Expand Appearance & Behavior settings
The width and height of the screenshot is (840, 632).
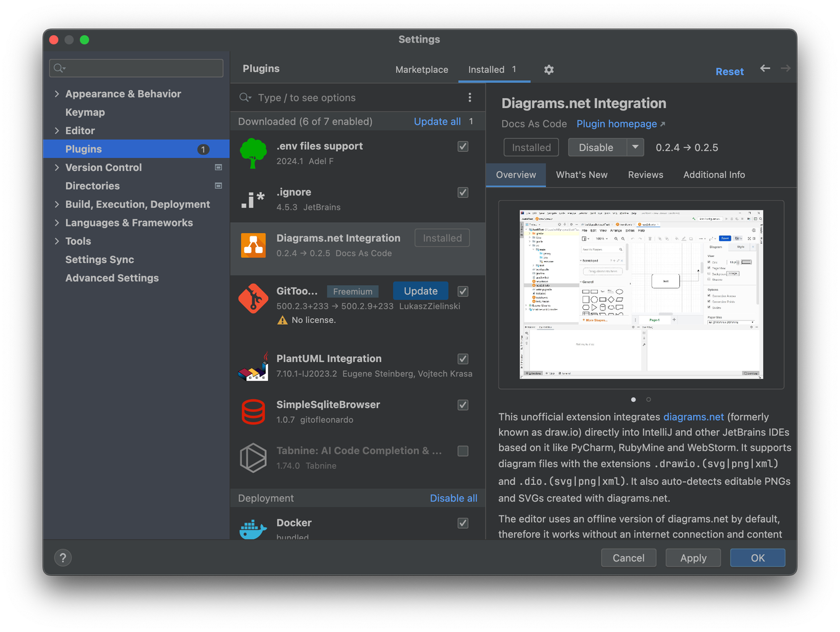[57, 94]
